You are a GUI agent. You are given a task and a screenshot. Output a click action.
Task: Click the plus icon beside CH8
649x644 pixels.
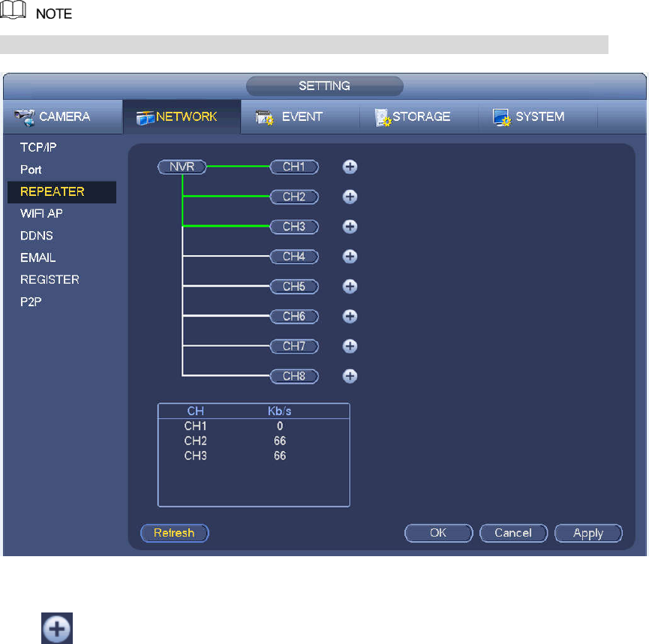350,376
